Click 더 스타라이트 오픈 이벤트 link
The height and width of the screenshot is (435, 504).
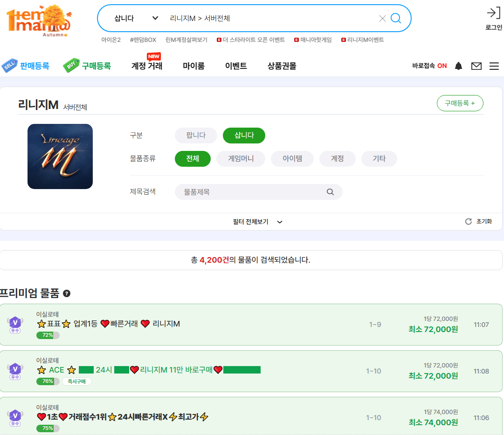pos(251,40)
